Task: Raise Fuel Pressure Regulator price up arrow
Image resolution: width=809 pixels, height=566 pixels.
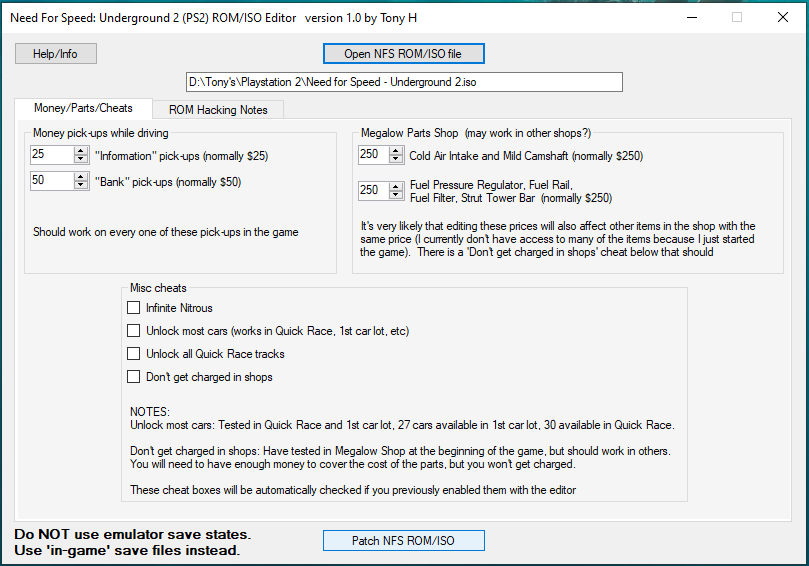Action: (x=396, y=187)
